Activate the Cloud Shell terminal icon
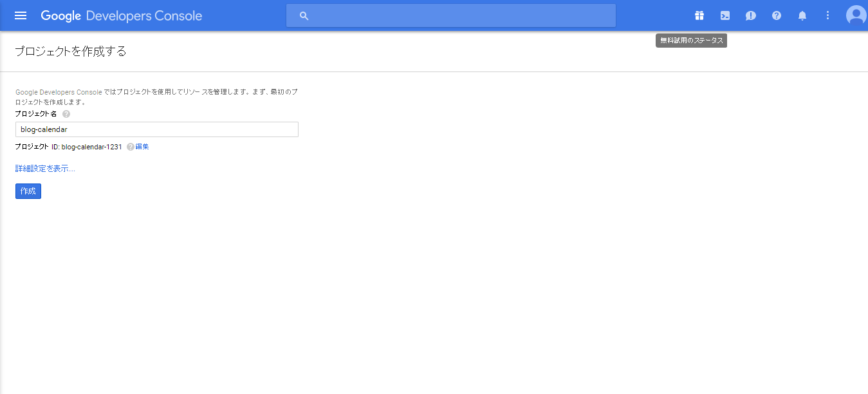This screenshot has width=868, height=394. 725,15
